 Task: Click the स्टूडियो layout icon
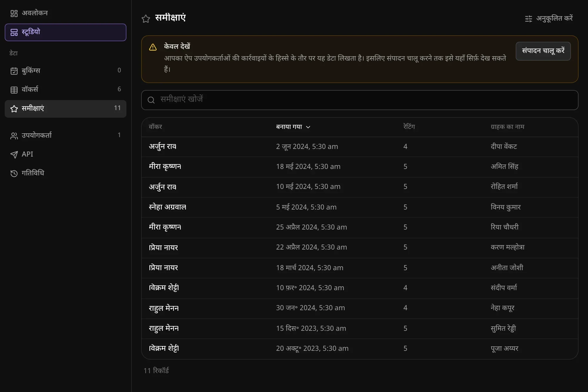point(14,32)
